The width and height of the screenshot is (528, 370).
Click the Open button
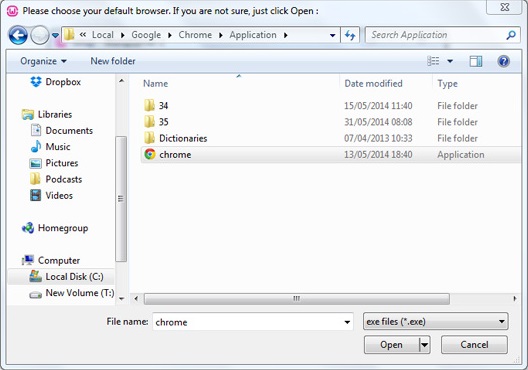click(x=392, y=345)
